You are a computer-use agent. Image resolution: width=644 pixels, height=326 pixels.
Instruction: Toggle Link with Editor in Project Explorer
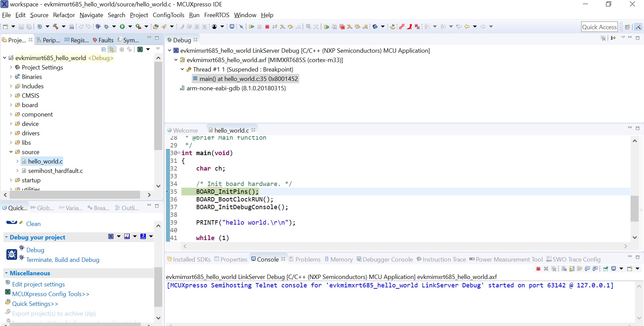click(x=112, y=49)
